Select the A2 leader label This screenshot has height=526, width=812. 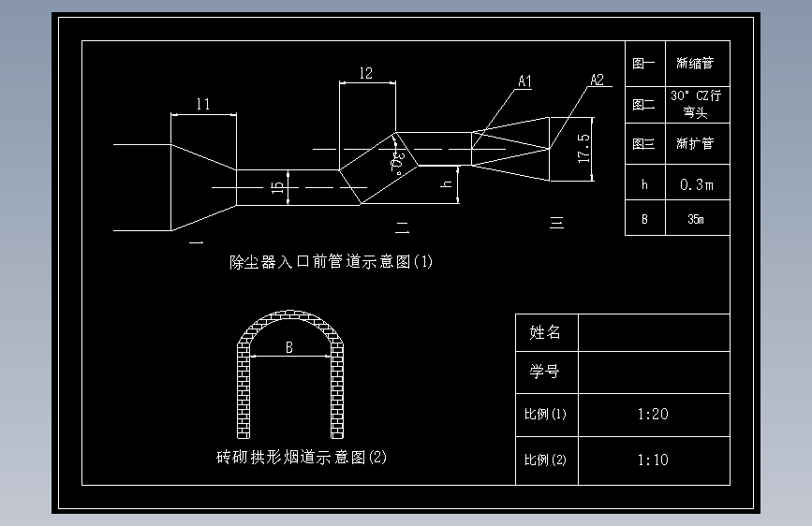pyautogui.click(x=598, y=80)
